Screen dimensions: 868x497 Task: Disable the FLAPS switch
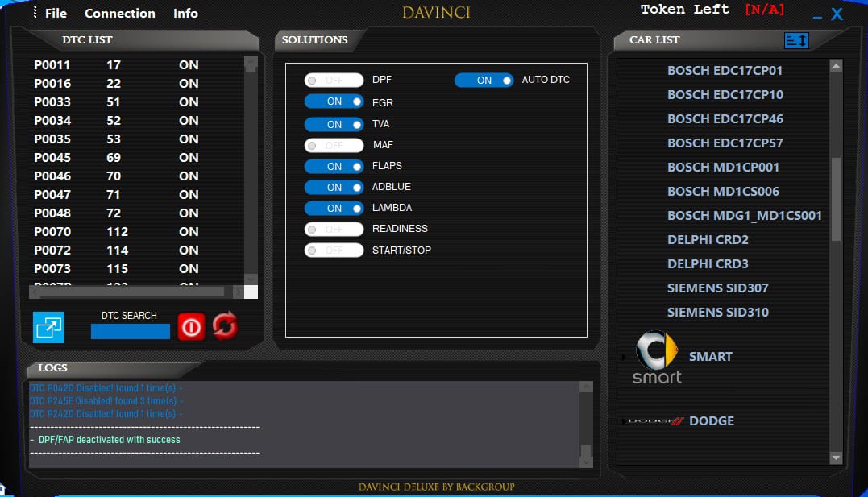(x=334, y=166)
